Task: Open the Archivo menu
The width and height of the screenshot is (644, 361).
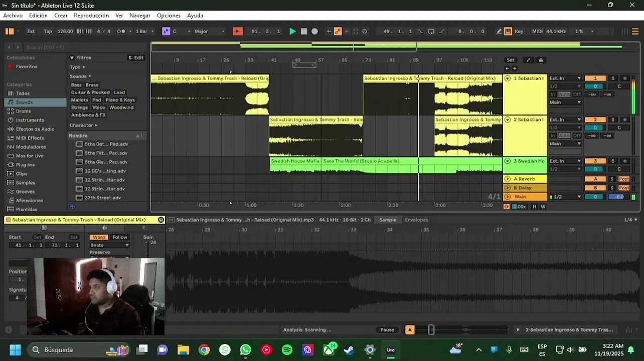Action: (x=13, y=16)
